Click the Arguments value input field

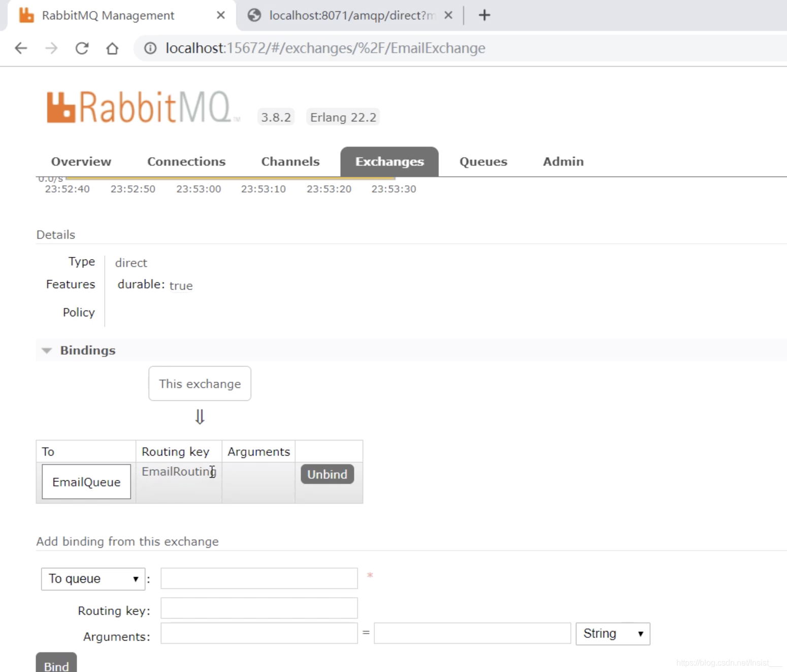pos(472,633)
